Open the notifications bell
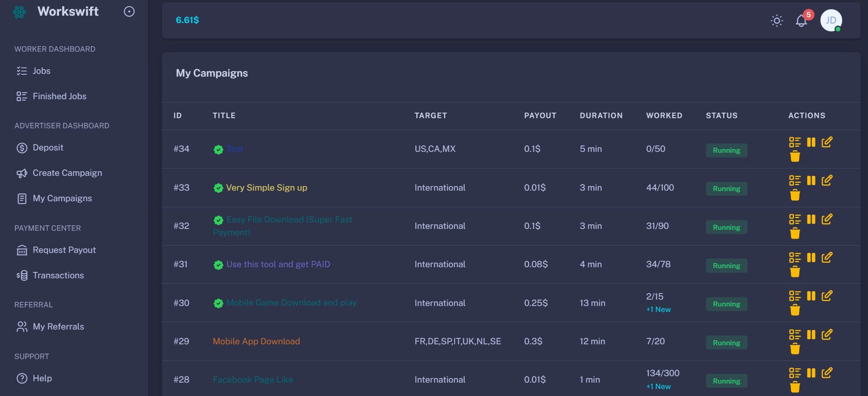This screenshot has height=396, width=868. click(x=802, y=21)
